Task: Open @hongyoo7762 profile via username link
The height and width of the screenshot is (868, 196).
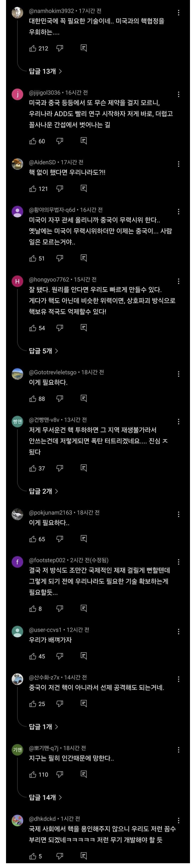Action: point(49,280)
